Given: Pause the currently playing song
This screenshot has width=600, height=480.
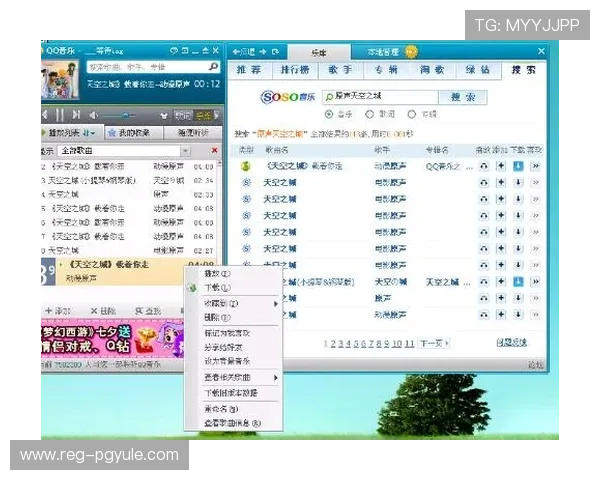Looking at the screenshot, I should 60,114.
